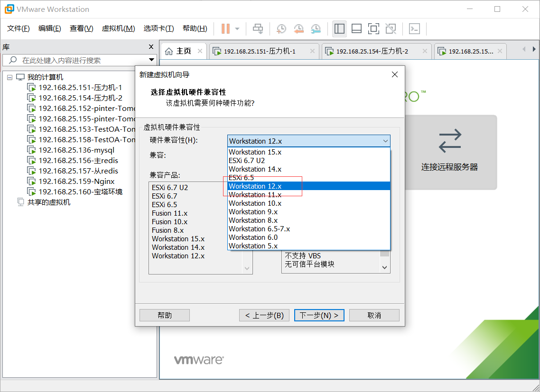Open the 编辑(E) menu

coord(50,28)
